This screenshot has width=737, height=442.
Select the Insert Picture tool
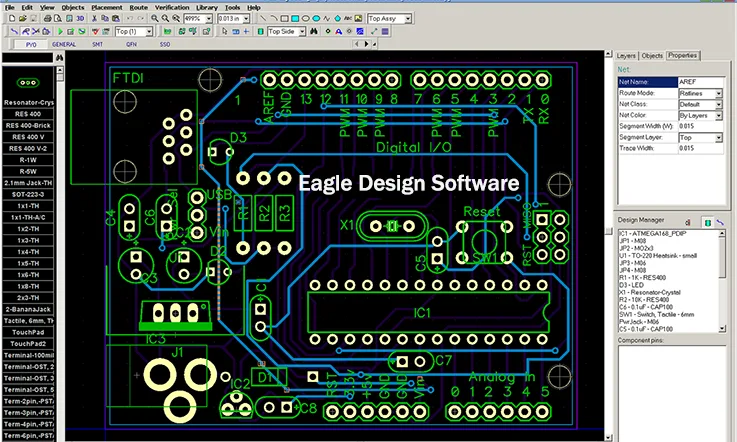click(x=358, y=18)
